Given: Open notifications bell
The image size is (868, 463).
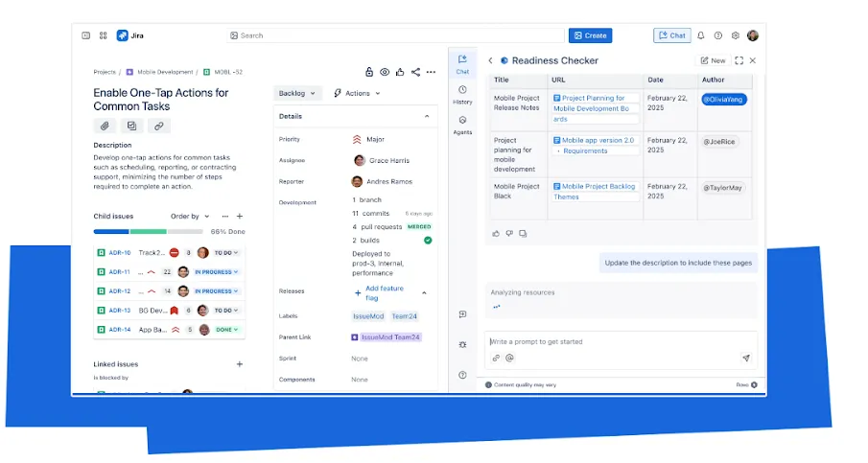Looking at the screenshot, I should tap(701, 35).
